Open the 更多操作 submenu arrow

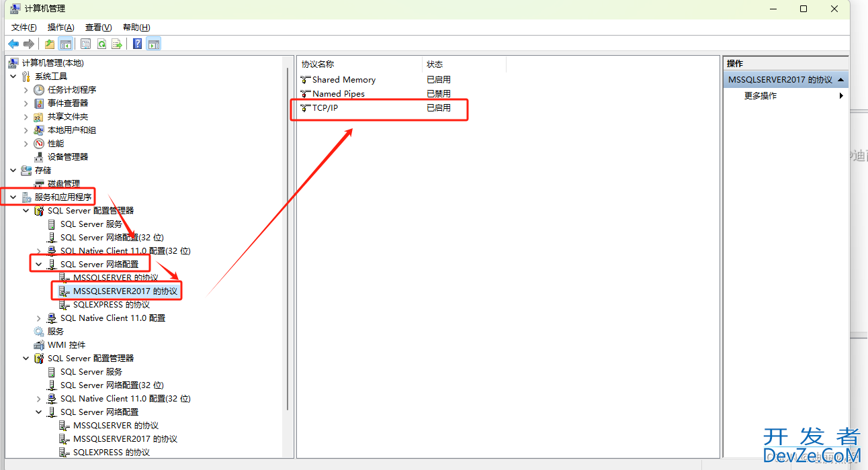[x=841, y=95]
